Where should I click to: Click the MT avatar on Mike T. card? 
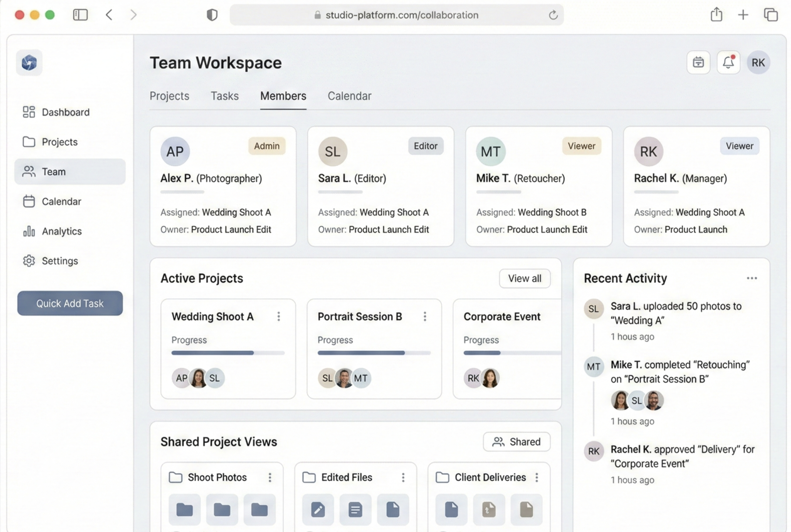tap(490, 151)
